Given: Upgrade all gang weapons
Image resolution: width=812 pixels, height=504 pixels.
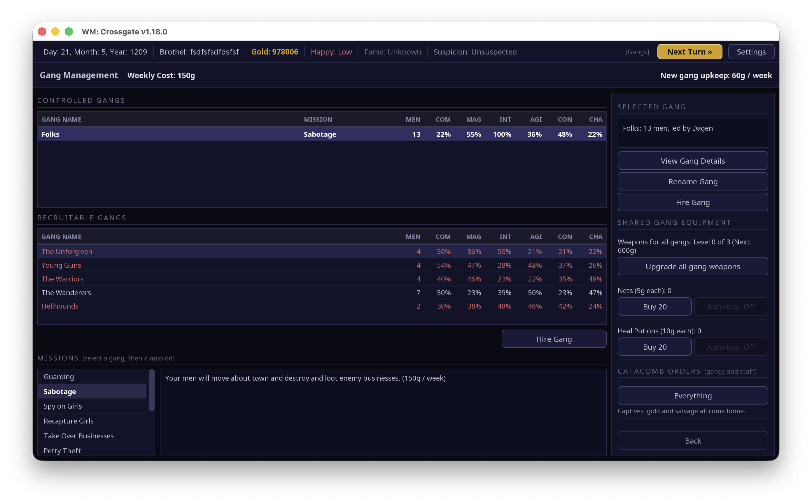Looking at the screenshot, I should pos(693,266).
